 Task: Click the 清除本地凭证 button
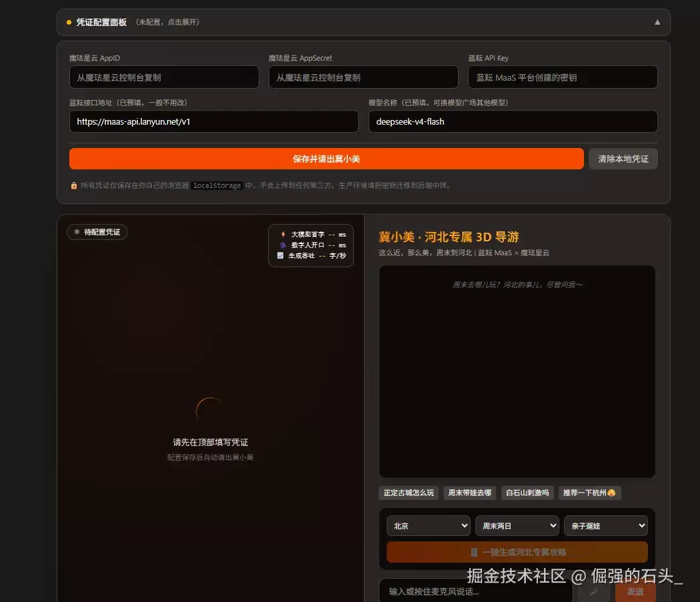[623, 159]
